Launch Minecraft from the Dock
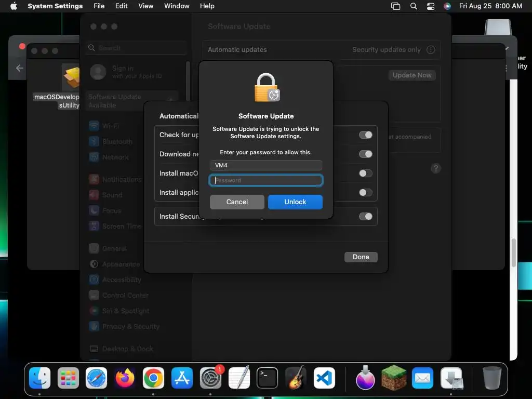Image resolution: width=532 pixels, height=399 pixels. point(394,378)
